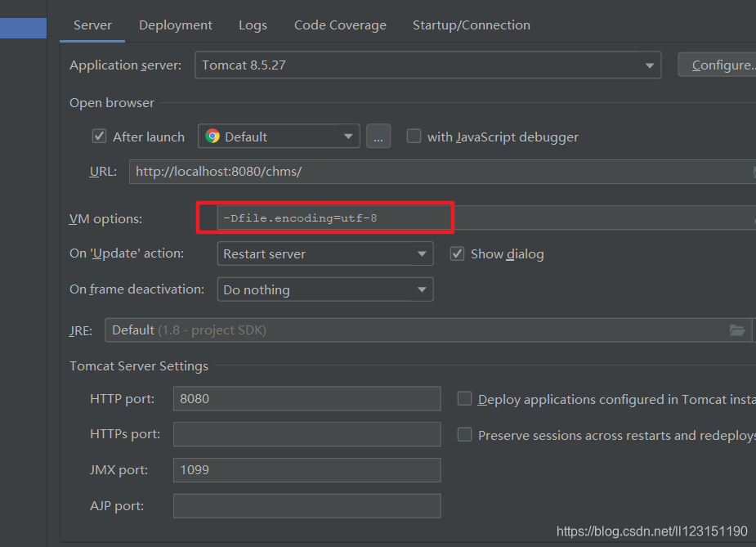Click the empty HTTPs port field
This screenshot has width=756, height=547.
click(306, 434)
